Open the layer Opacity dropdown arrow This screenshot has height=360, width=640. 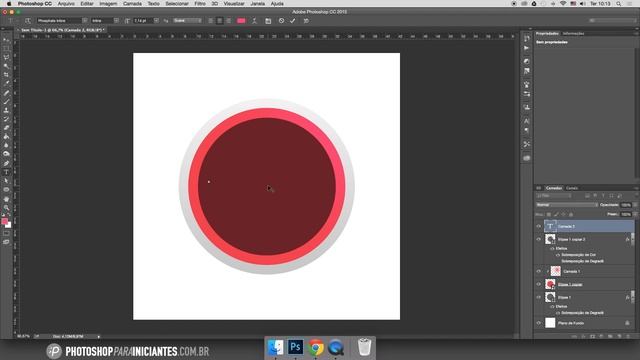pyautogui.click(x=635, y=205)
